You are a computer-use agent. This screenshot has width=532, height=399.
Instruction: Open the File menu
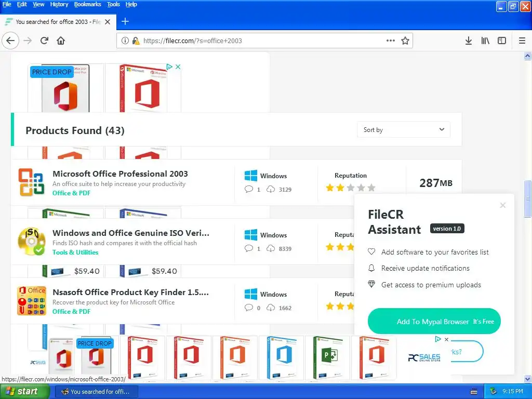click(7, 4)
